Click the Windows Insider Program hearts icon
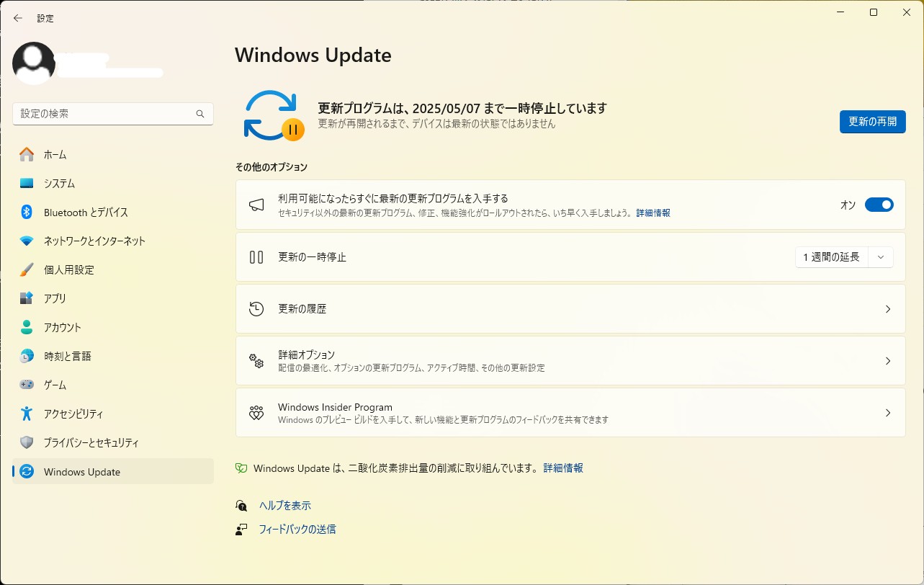Screen dimensions: 924x585 256,413
